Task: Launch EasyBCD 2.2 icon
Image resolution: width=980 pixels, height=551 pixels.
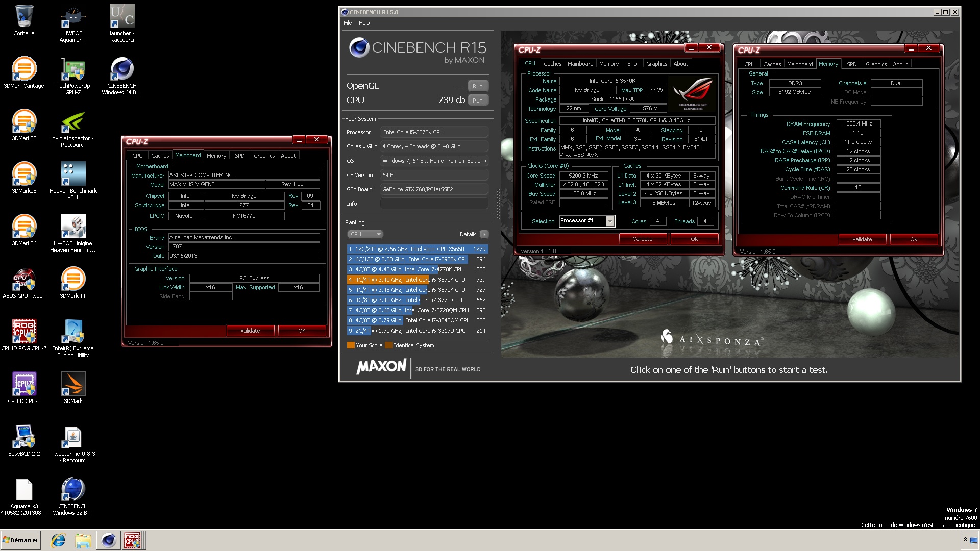Action: 24,441
